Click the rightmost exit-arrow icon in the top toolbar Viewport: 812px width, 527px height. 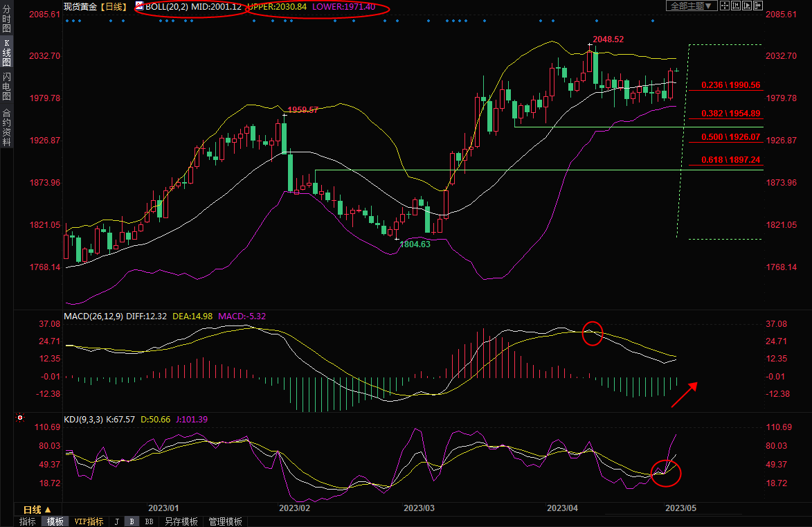click(757, 6)
